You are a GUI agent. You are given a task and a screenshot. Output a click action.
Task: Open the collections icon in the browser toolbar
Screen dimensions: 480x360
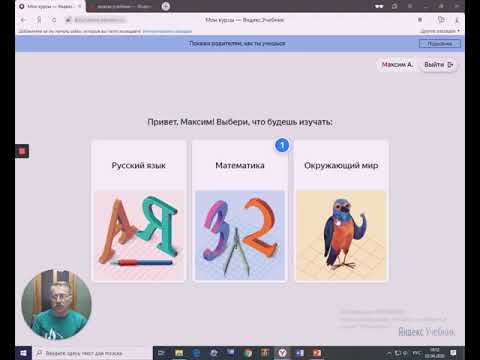441,20
